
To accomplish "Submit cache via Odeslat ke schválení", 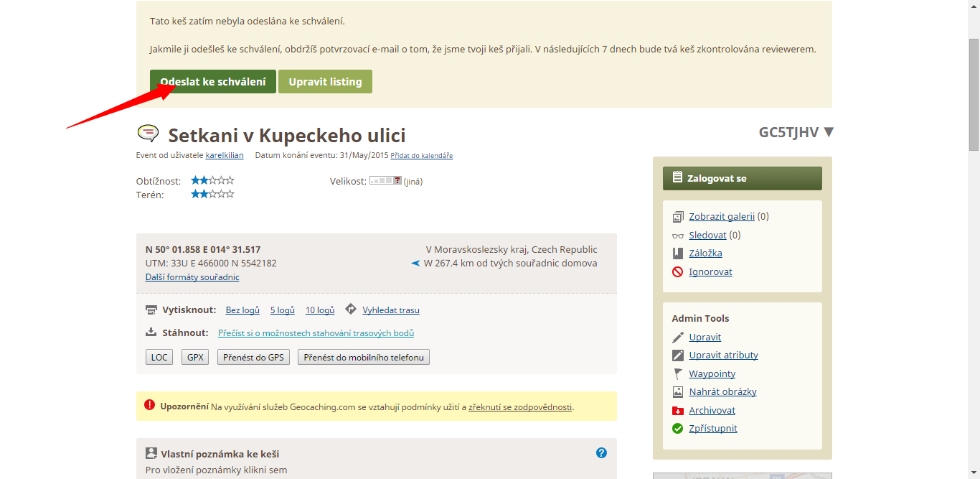I will pos(213,82).
